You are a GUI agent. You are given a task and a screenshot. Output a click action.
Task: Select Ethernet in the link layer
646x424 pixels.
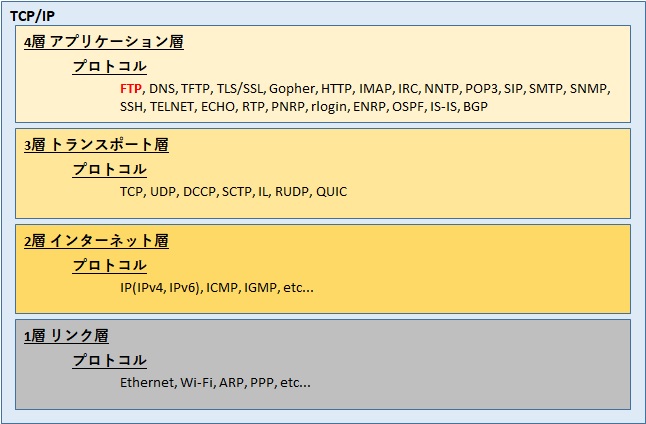147,382
